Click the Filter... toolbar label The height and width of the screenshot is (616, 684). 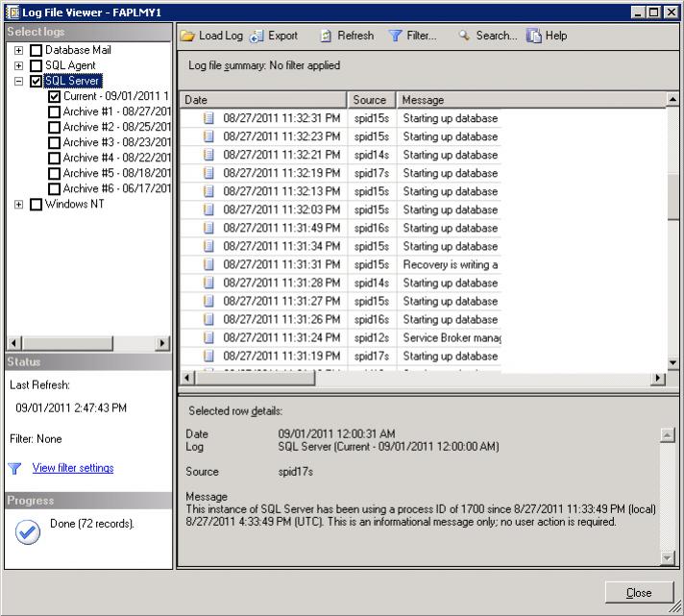[x=422, y=36]
